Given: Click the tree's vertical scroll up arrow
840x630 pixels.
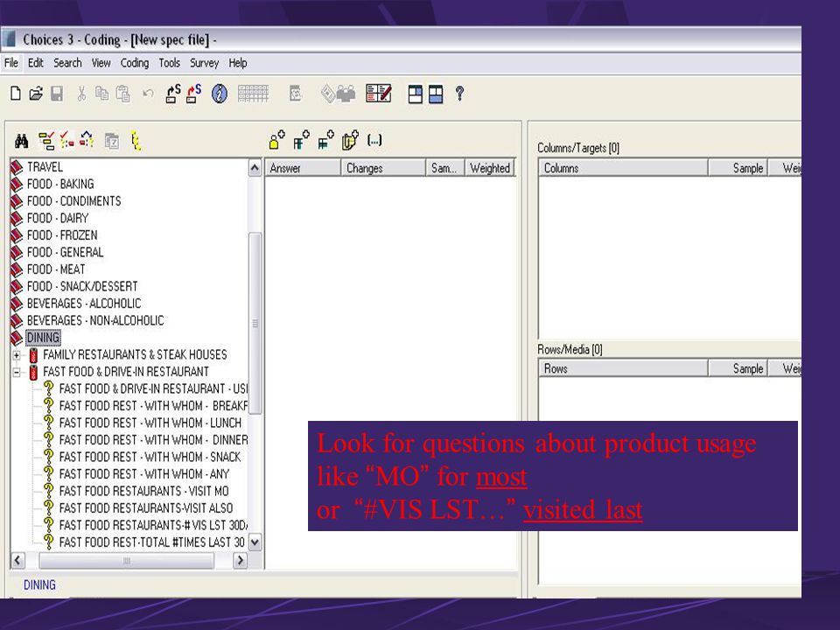Looking at the screenshot, I should pos(255,168).
